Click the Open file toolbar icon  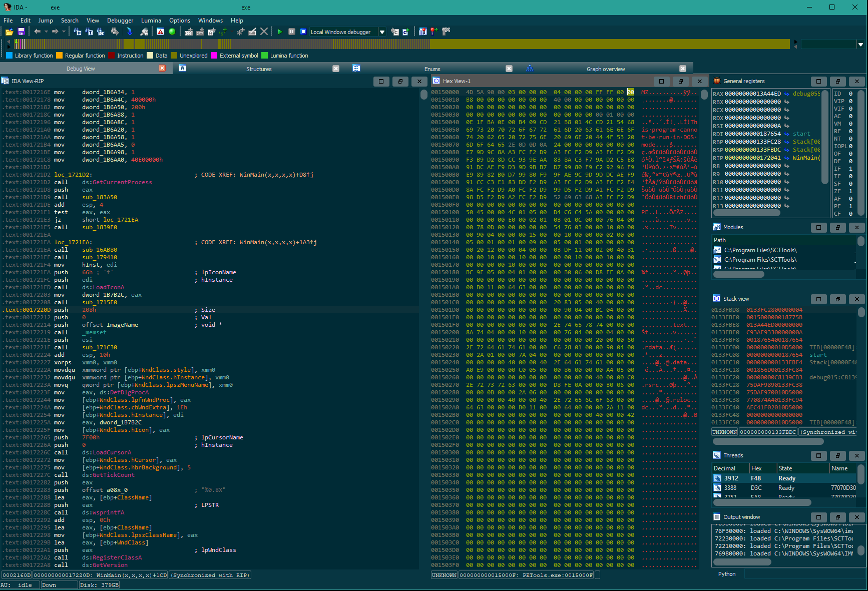tap(9, 32)
